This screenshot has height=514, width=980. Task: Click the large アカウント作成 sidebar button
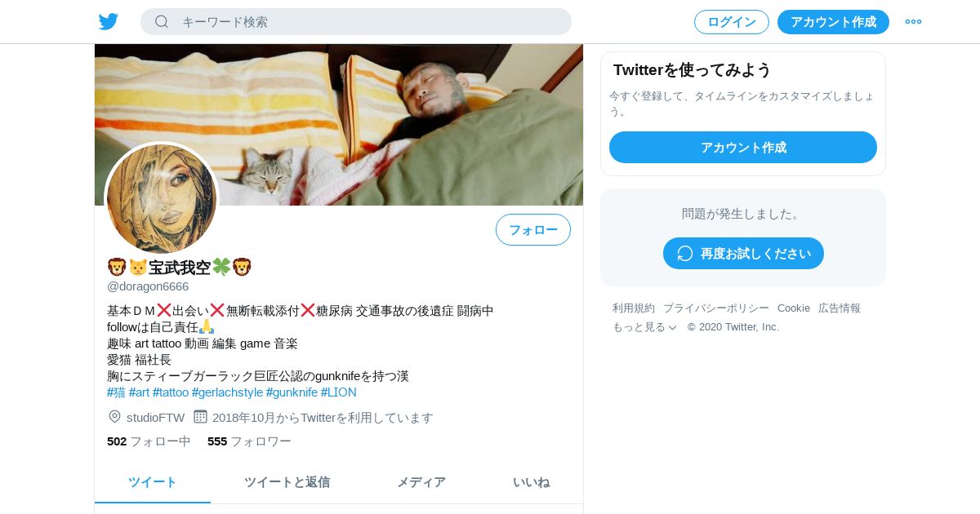[743, 148]
